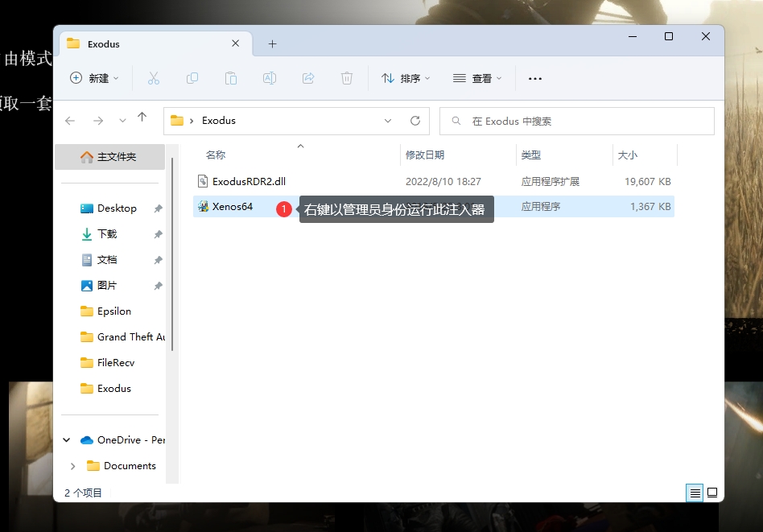Expand the Documents tree node
Viewport: 763px width, 532px height.
point(73,466)
